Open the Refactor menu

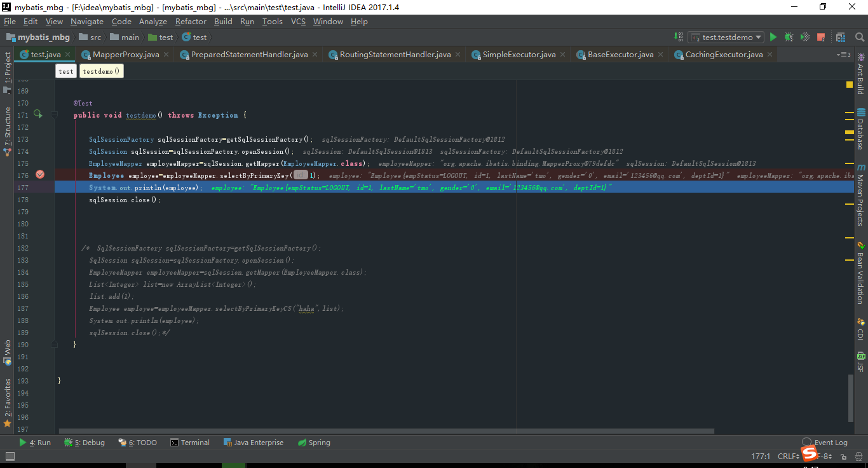(191, 21)
